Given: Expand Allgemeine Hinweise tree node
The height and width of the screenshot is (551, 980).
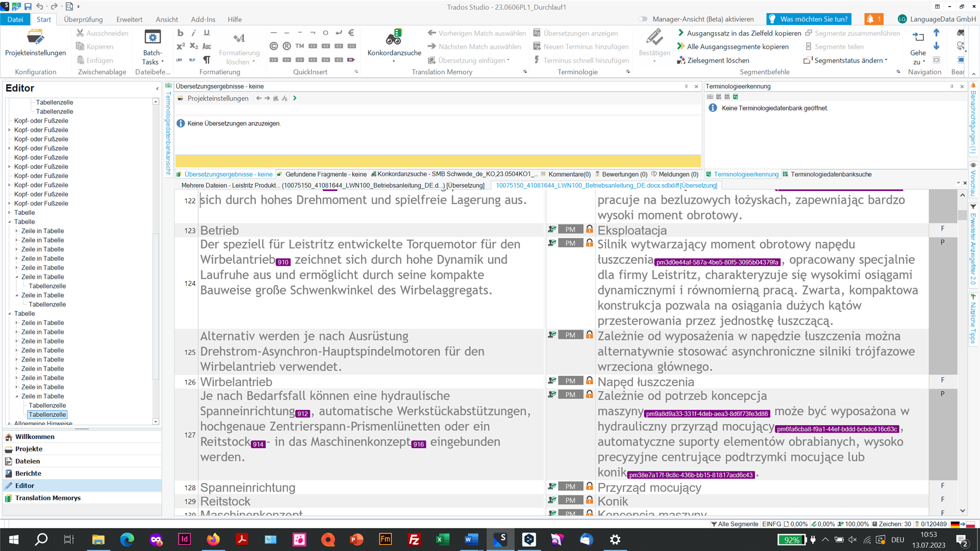Looking at the screenshot, I should point(9,423).
